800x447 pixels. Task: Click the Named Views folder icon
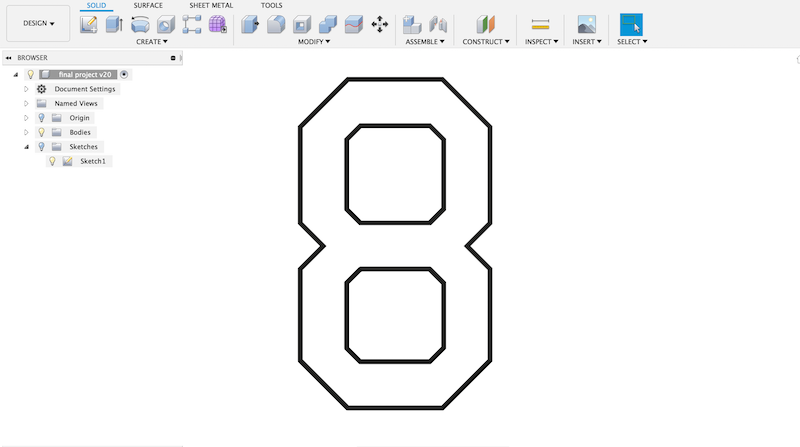(x=41, y=103)
